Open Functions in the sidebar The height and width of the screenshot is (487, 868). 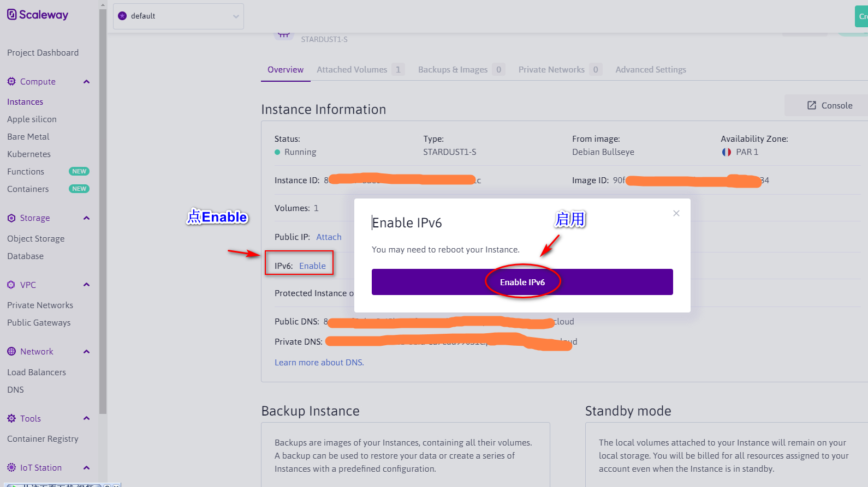point(26,171)
